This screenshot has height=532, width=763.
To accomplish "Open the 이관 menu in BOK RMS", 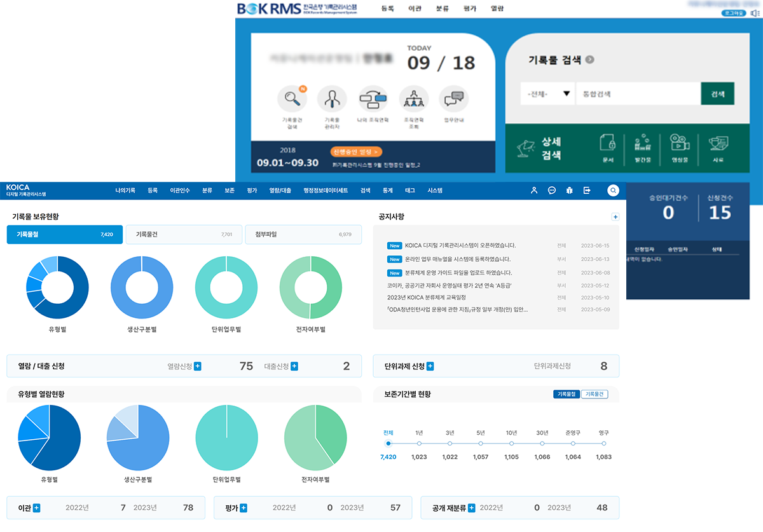I will 415,9.
